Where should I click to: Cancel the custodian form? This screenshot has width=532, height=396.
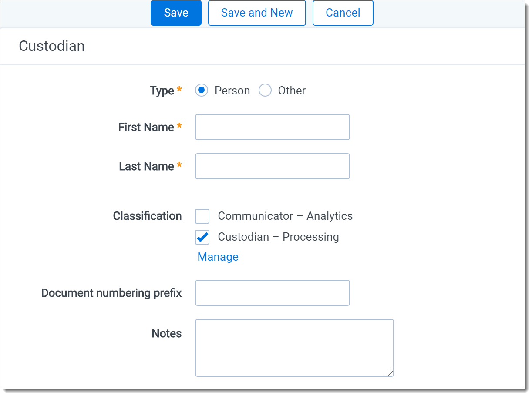tap(343, 13)
